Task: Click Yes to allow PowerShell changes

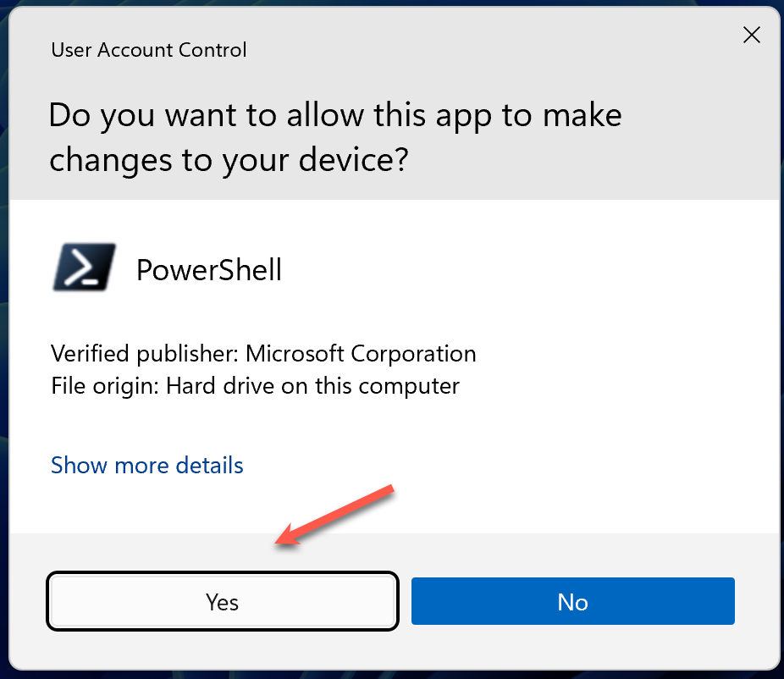Action: [222, 602]
